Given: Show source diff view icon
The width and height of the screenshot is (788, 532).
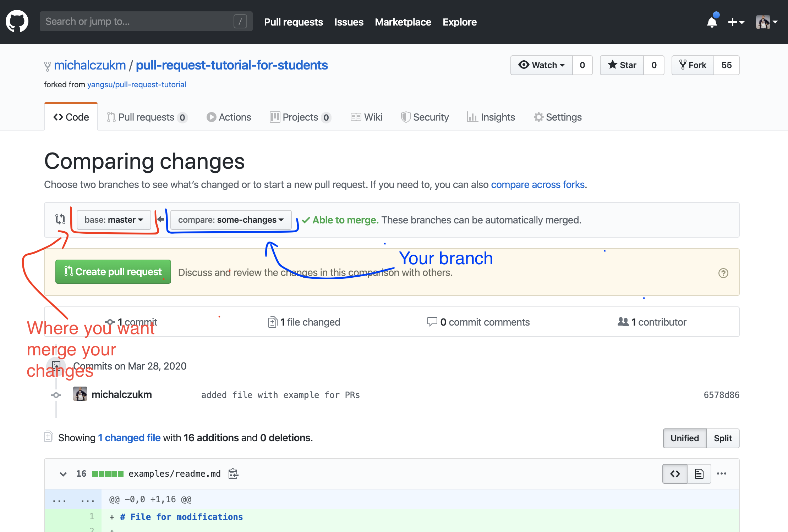Looking at the screenshot, I should [x=675, y=474].
